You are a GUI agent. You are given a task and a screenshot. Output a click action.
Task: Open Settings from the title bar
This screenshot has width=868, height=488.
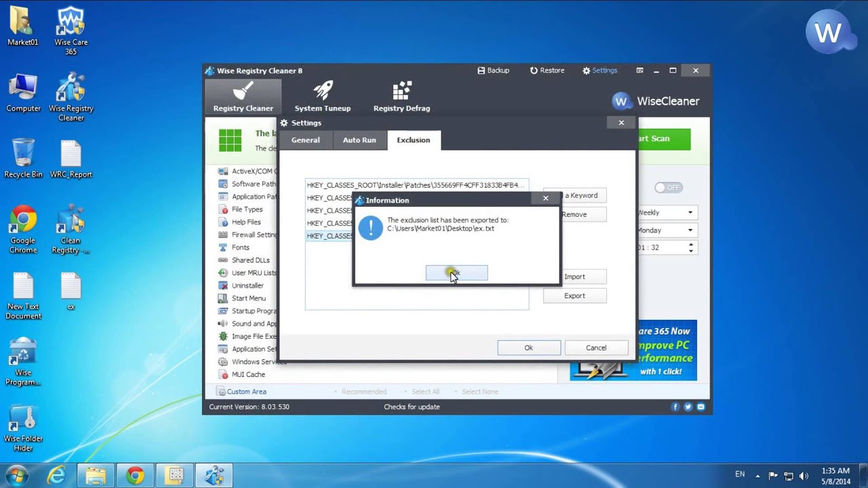[x=599, y=70]
